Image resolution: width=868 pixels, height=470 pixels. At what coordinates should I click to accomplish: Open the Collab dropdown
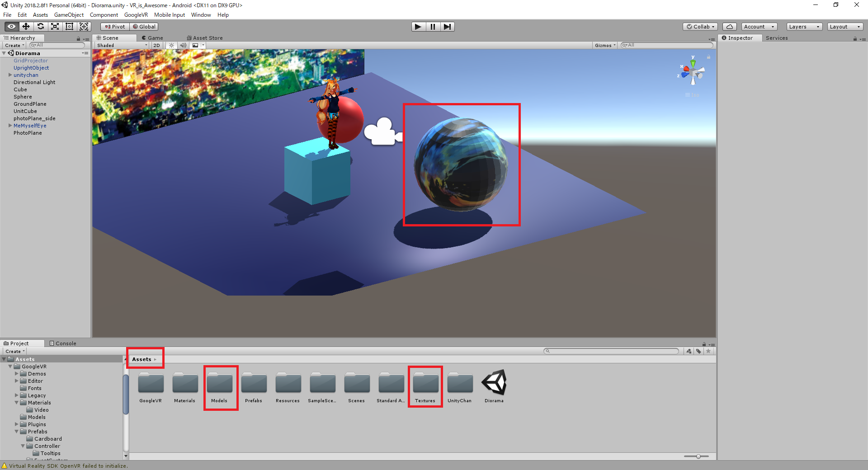point(700,27)
